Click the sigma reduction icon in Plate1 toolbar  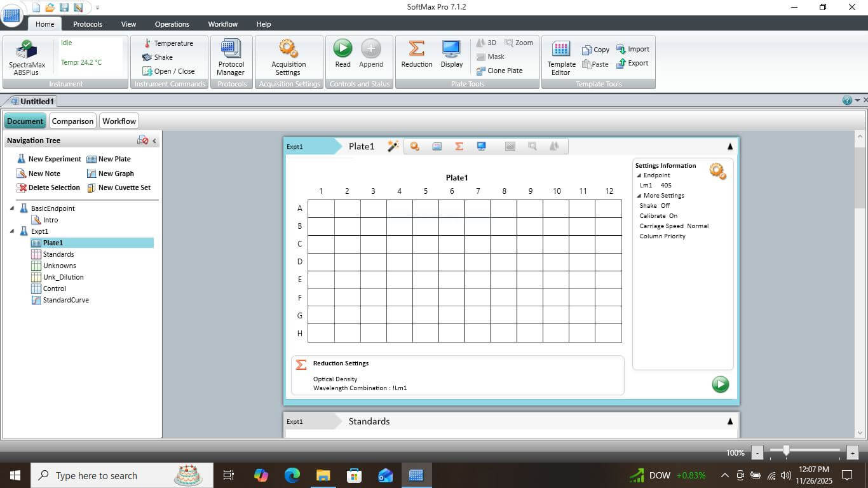459,146
